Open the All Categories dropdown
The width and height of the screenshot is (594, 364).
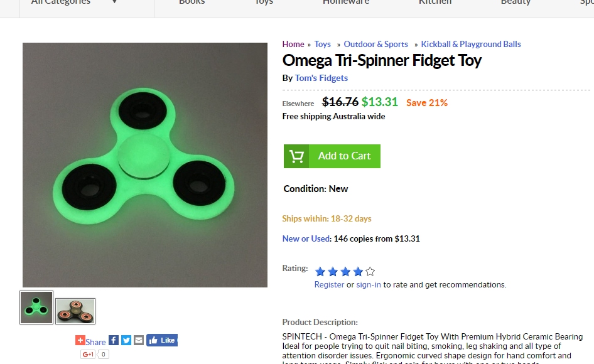[x=74, y=3]
